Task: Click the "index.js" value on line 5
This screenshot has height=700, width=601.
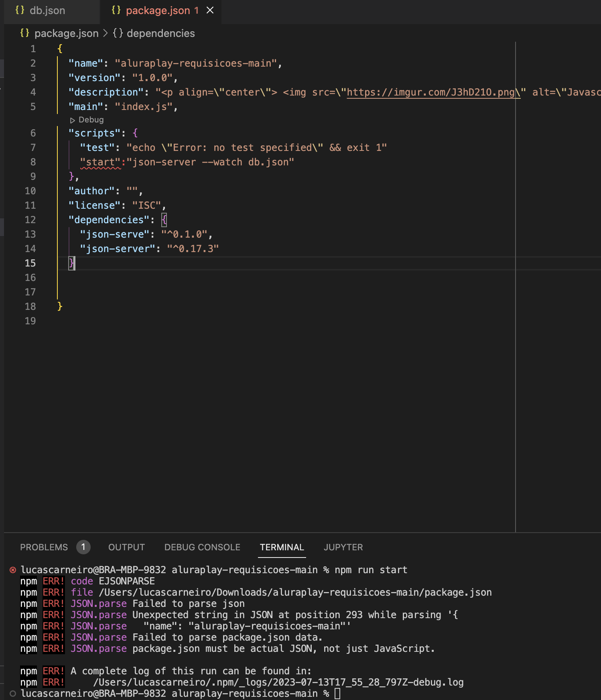Action: 144,107
